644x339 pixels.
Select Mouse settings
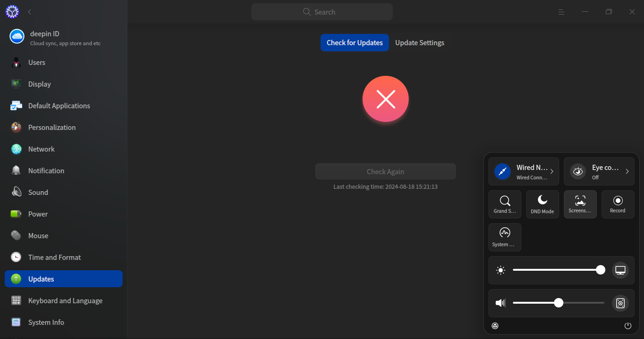[x=64, y=236]
